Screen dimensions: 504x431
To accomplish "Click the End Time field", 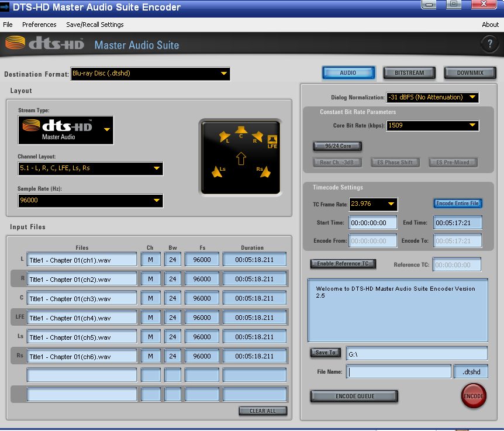I will click(457, 223).
